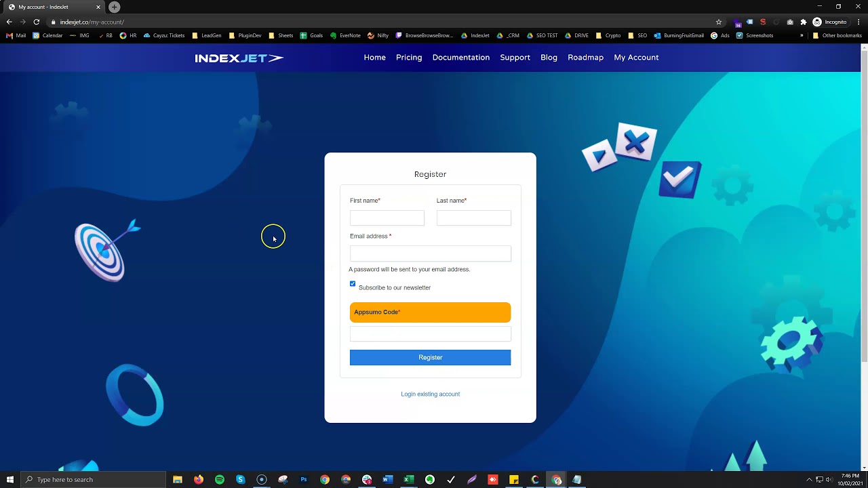
Task: Click the IndexJet logo
Action: click(239, 58)
